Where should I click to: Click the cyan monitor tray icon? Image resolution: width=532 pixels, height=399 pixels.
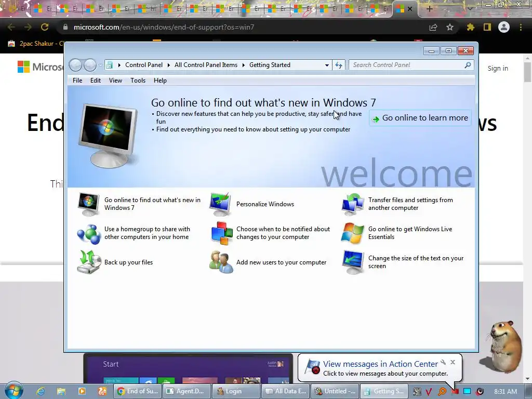[467, 391]
